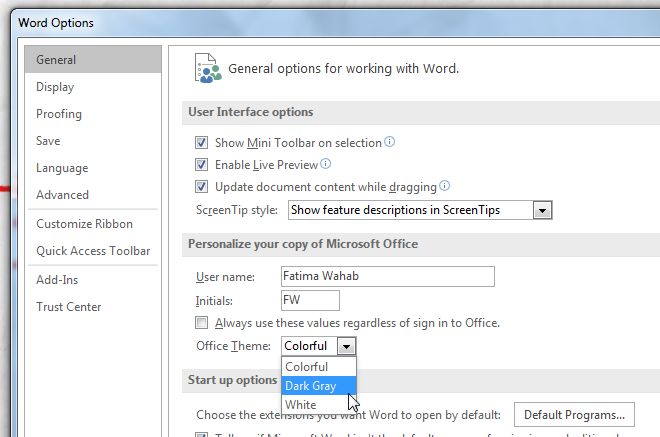Check Always use these values checkbox
Screen dimensions: 660x437
coord(202,323)
